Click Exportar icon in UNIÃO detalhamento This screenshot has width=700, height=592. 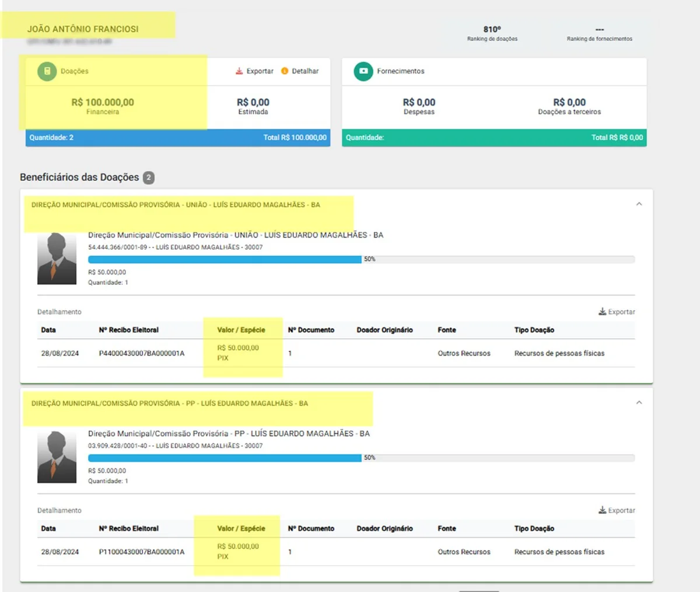tap(602, 312)
